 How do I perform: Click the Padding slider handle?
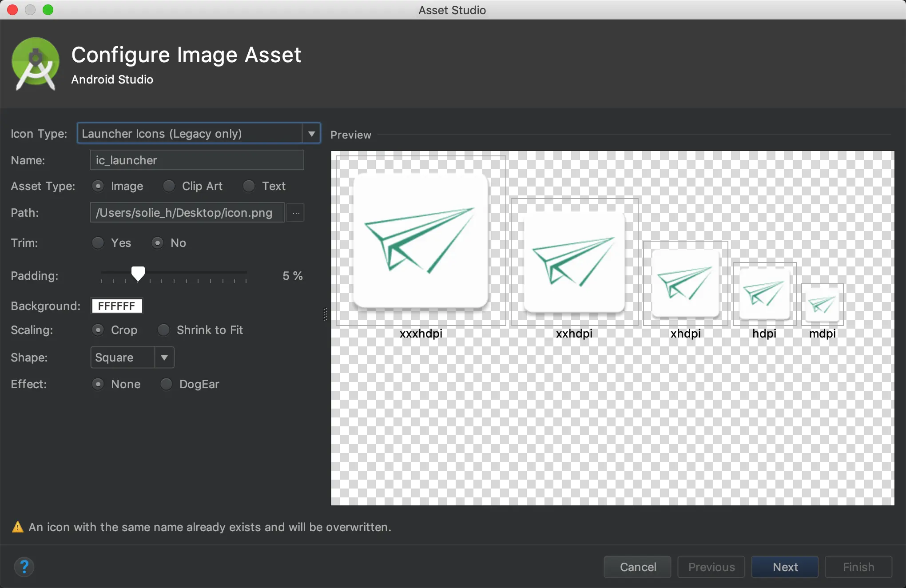point(138,274)
